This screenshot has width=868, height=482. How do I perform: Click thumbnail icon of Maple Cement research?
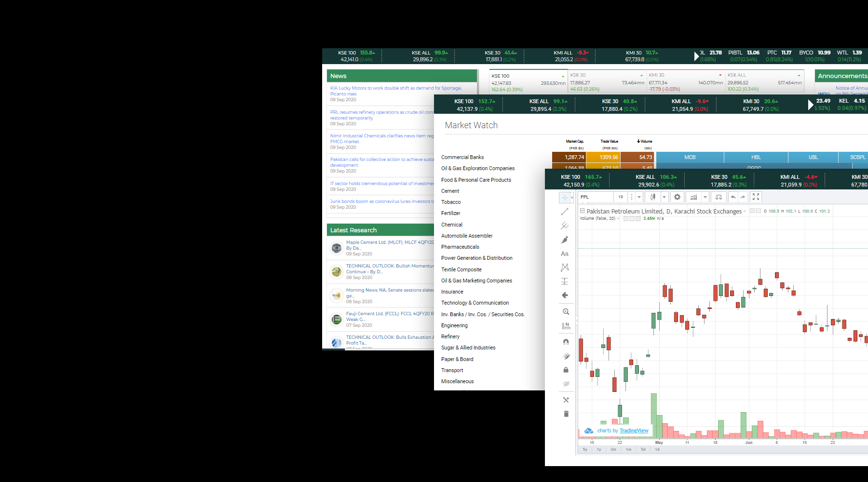tap(337, 248)
